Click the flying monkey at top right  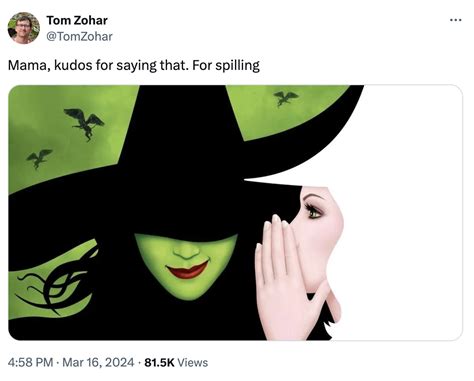click(286, 98)
